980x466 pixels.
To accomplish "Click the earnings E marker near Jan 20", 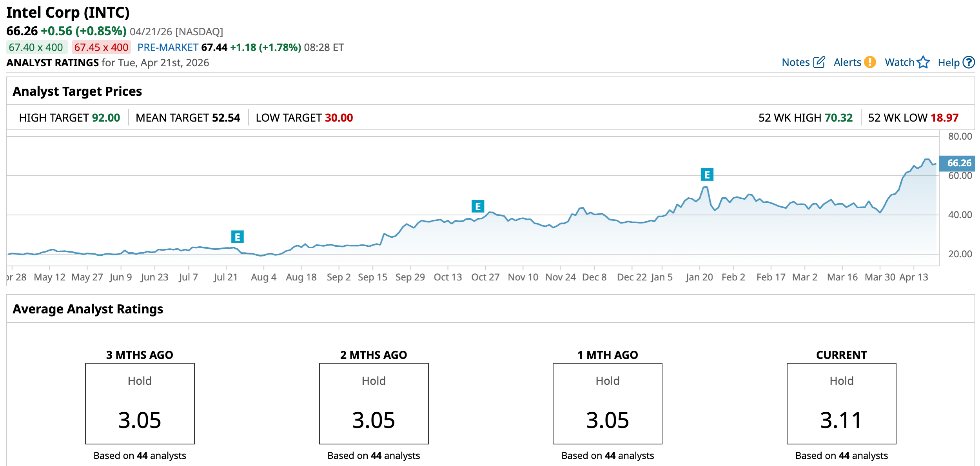I will click(707, 175).
